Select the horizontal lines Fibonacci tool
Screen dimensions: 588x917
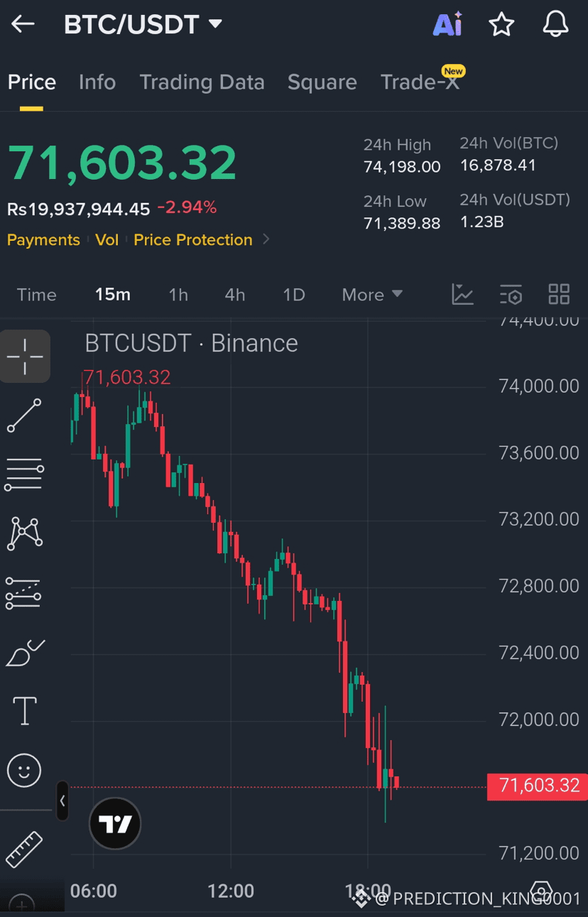[x=25, y=474]
